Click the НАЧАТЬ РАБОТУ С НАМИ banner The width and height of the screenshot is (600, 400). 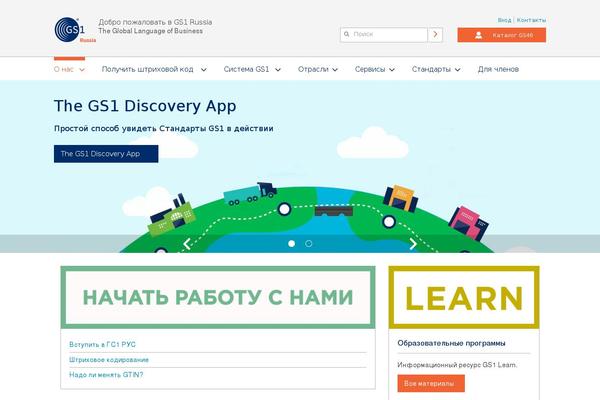coord(218,297)
